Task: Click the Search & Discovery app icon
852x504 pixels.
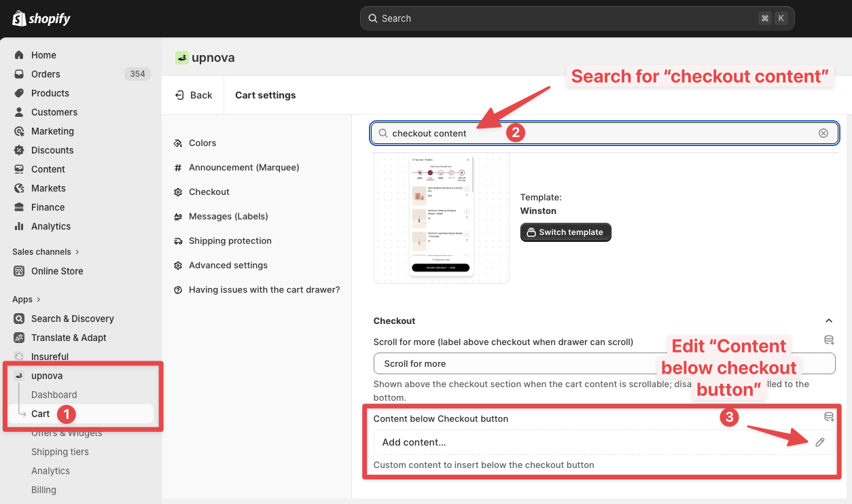Action: click(x=19, y=319)
